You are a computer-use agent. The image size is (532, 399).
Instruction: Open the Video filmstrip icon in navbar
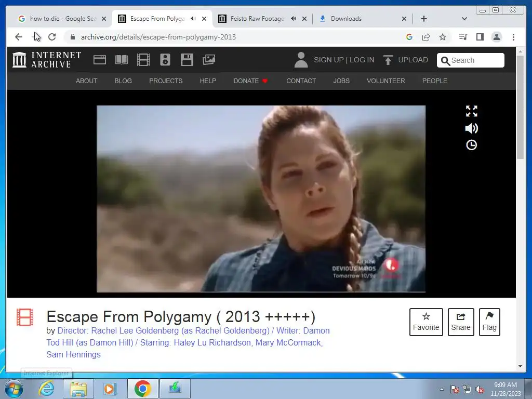[143, 60]
